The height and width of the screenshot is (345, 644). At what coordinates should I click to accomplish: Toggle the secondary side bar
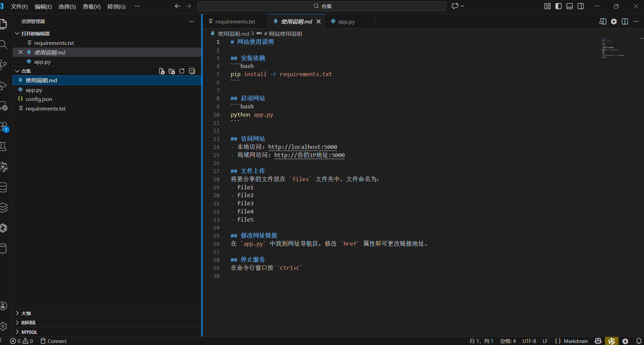pyautogui.click(x=581, y=6)
